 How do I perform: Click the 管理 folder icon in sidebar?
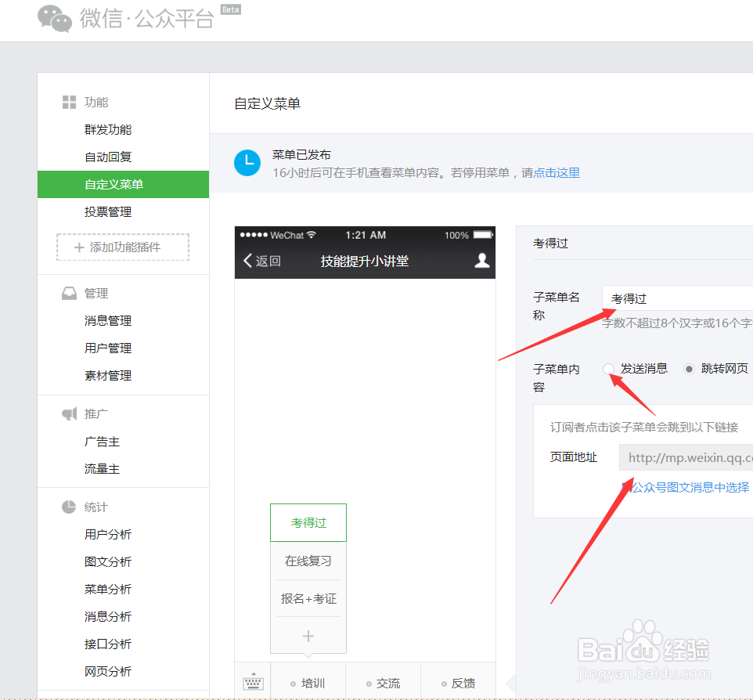point(69,293)
